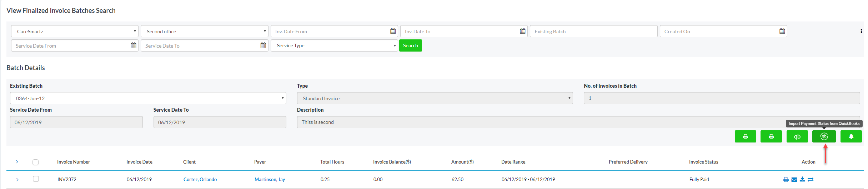The width and height of the screenshot is (868, 189).
Task: Click Import Payment Status from QuickBooks button
Action: pyautogui.click(x=824, y=136)
